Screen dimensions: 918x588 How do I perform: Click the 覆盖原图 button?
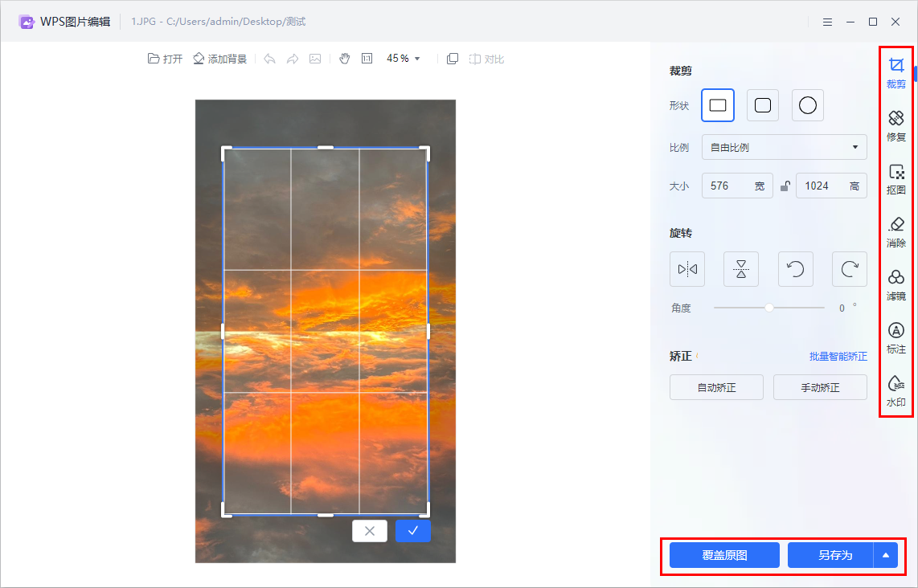coord(723,555)
